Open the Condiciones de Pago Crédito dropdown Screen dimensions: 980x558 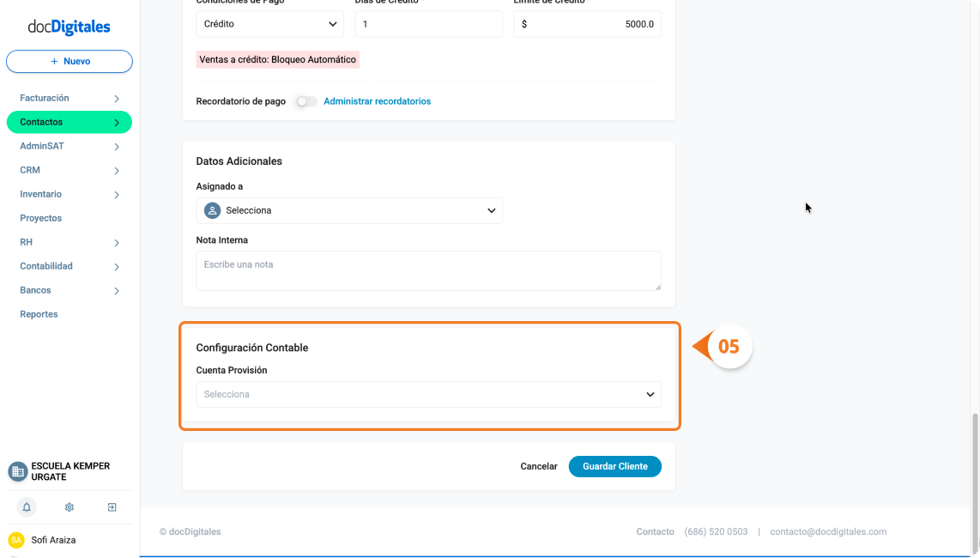tap(269, 24)
